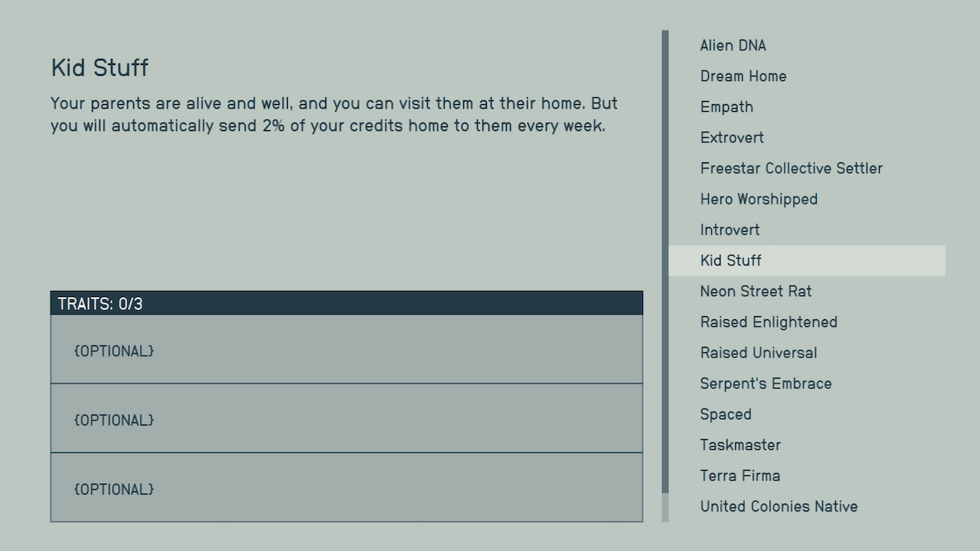
Task: Choose Taskmaster from the trait list
Action: 740,445
